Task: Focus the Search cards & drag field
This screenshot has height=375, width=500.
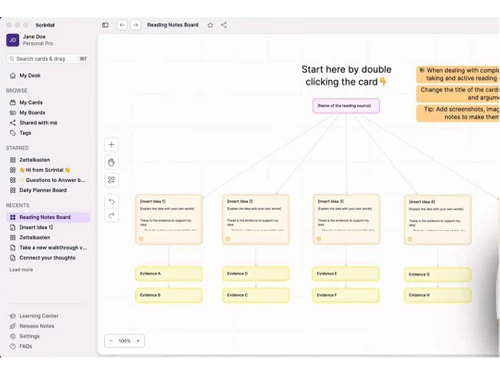Action: click(x=48, y=59)
